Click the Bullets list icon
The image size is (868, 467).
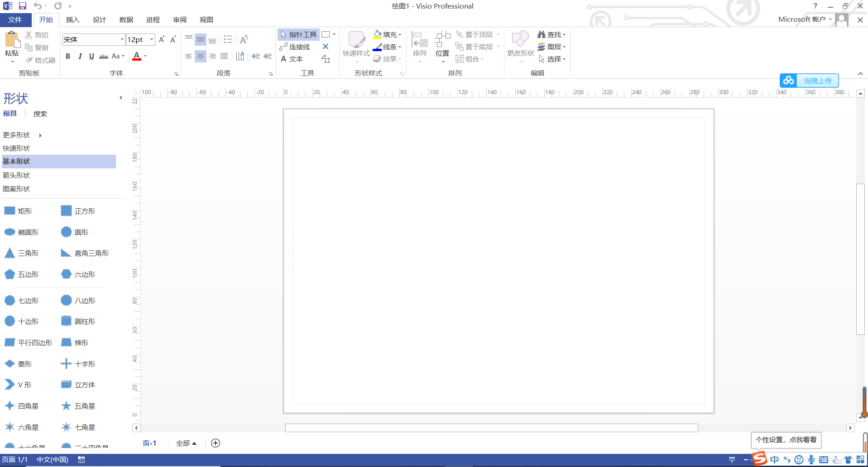pos(228,39)
